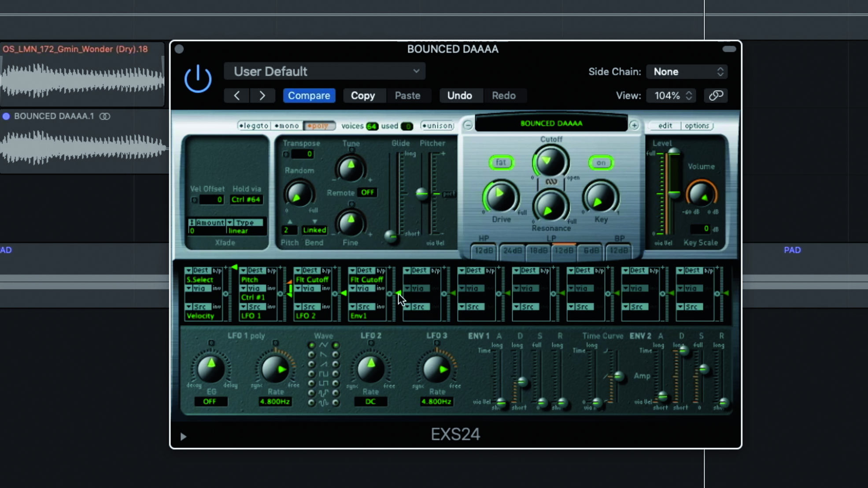Go to the previous preset arrow

(237, 95)
